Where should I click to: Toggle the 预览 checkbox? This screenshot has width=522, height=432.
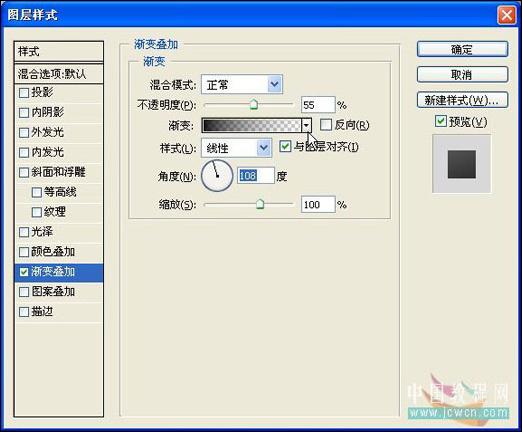coord(441,121)
